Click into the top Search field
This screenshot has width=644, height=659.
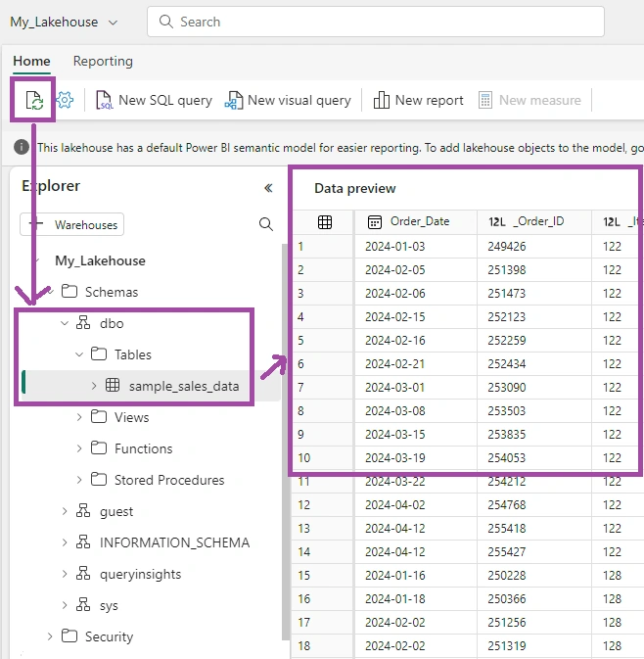click(x=376, y=22)
